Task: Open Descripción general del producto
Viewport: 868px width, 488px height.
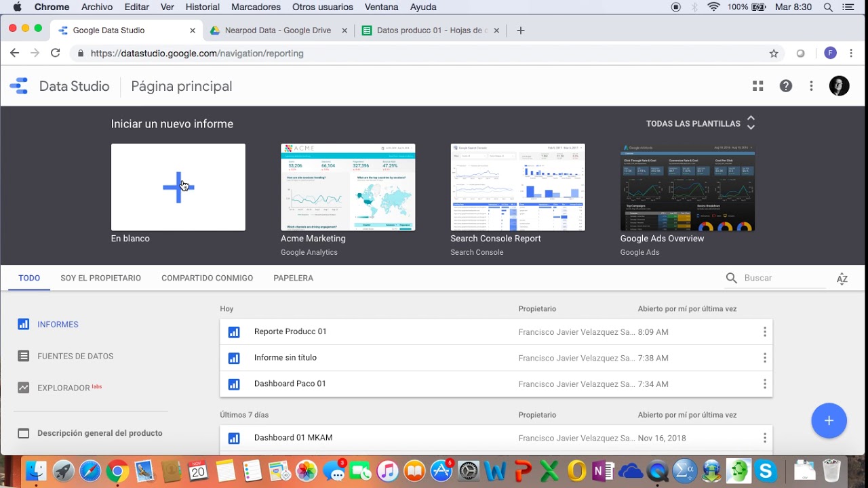Action: pyautogui.click(x=90, y=433)
